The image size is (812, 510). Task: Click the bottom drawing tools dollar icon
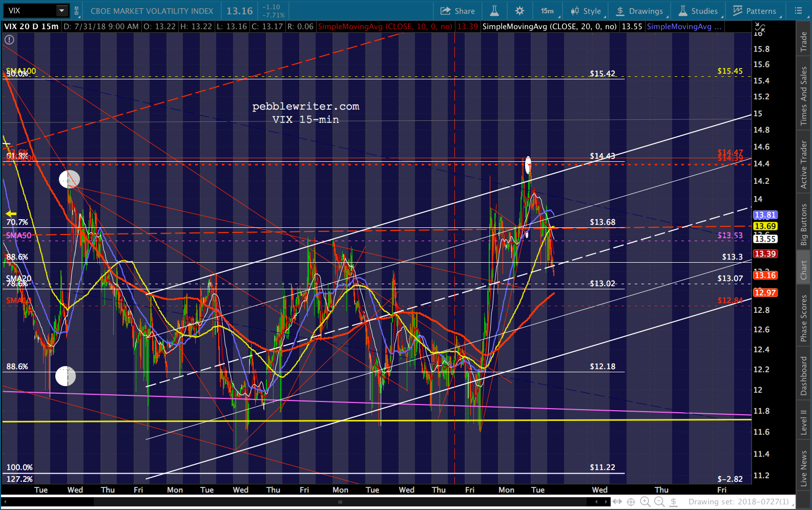[x=674, y=502]
